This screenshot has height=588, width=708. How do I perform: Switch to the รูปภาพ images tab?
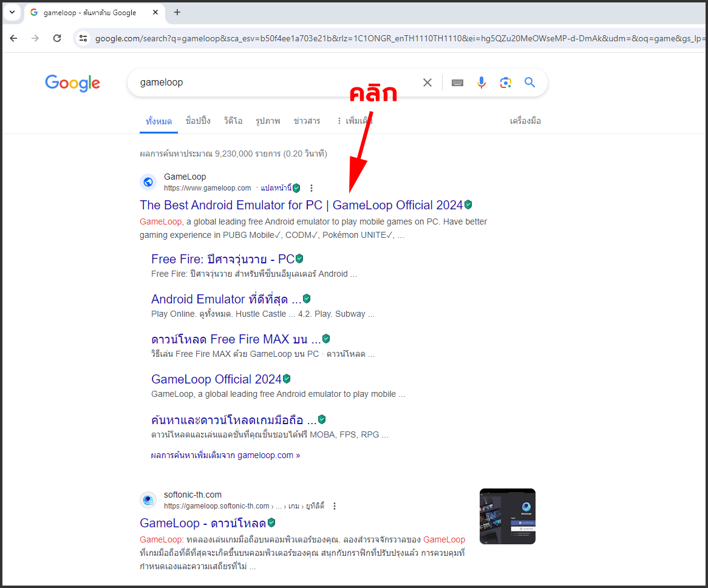pos(268,121)
